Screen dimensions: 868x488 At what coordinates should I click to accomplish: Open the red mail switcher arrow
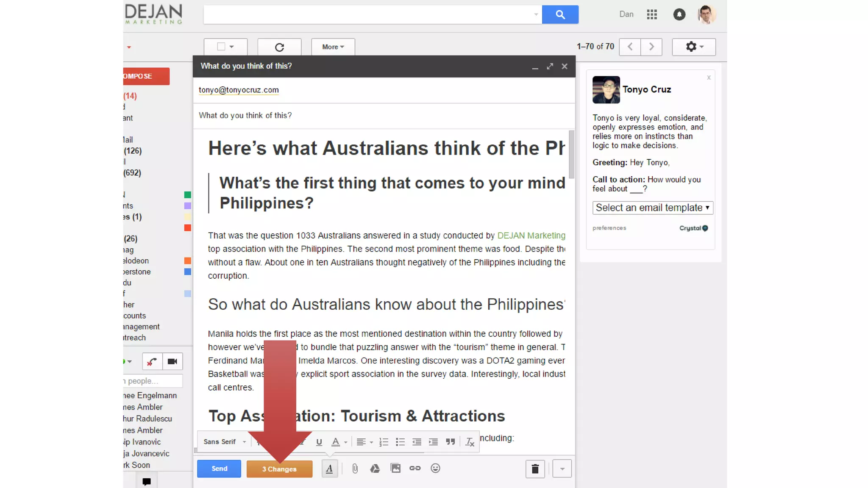(129, 47)
